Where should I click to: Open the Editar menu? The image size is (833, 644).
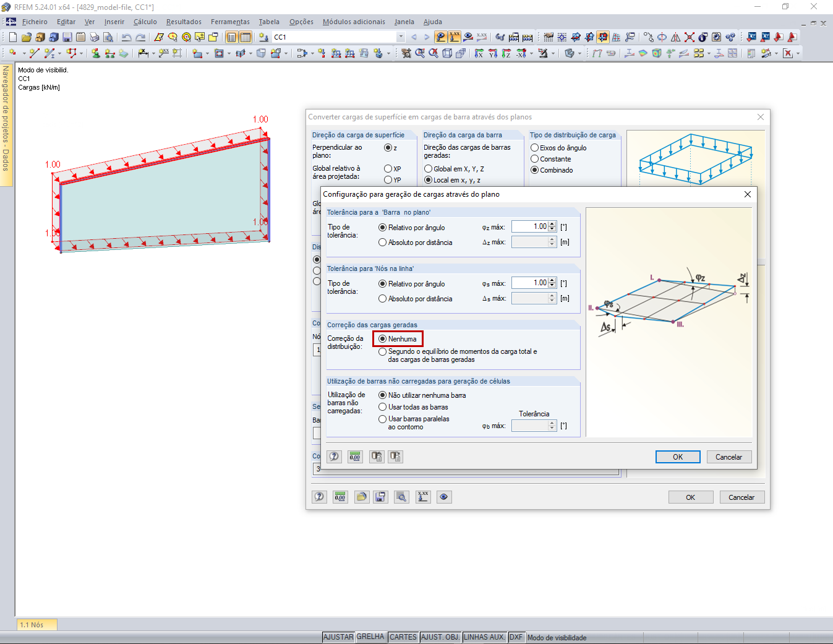click(66, 22)
